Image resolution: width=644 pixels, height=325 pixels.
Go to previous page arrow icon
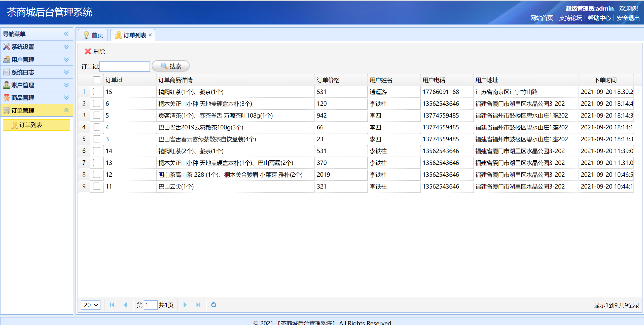pyautogui.click(x=125, y=305)
